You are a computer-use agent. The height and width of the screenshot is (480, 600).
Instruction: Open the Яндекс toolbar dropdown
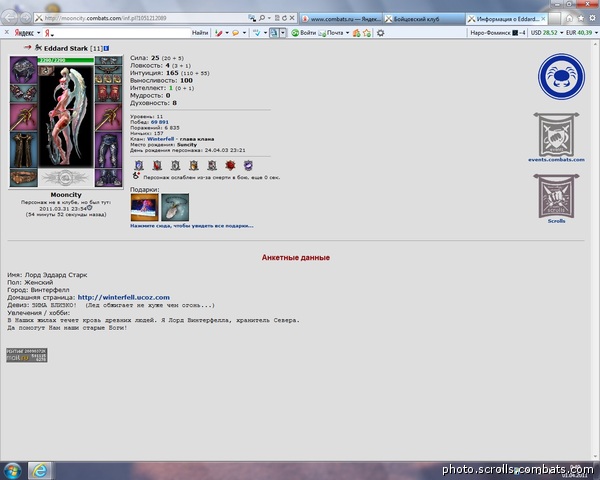tap(38, 33)
